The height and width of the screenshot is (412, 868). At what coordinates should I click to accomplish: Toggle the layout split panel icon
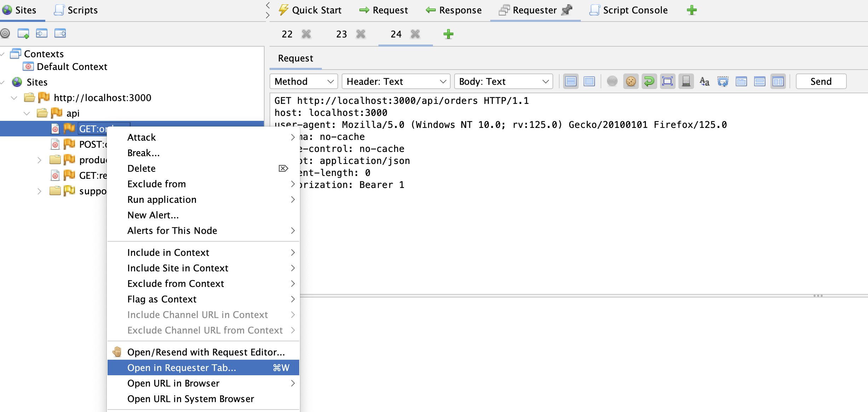pyautogui.click(x=778, y=81)
